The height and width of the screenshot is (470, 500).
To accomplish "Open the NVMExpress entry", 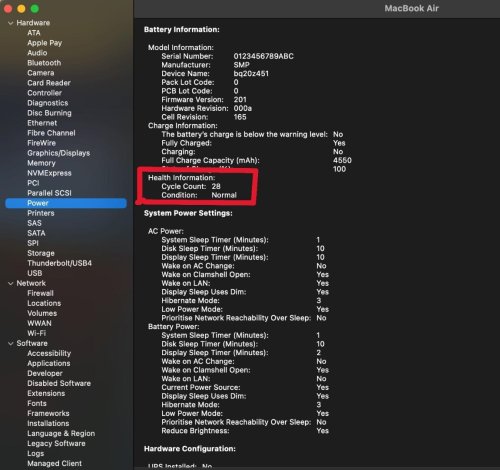I will 49,173.
